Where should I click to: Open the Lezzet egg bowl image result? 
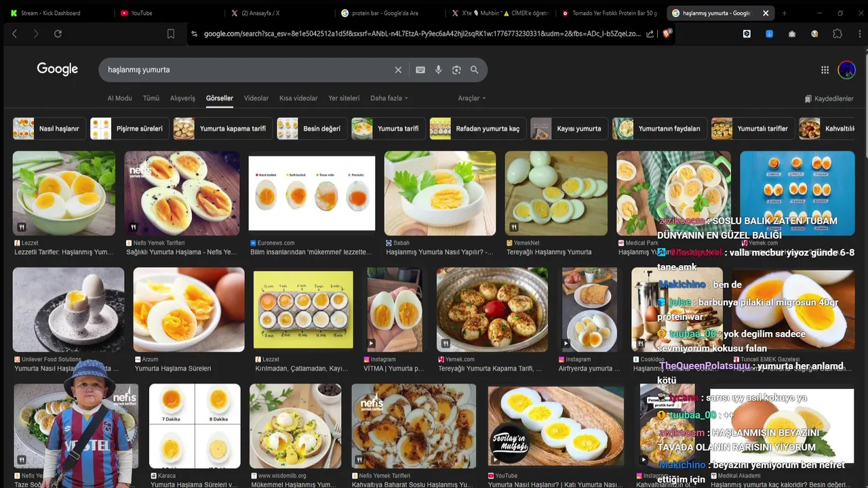(x=64, y=193)
